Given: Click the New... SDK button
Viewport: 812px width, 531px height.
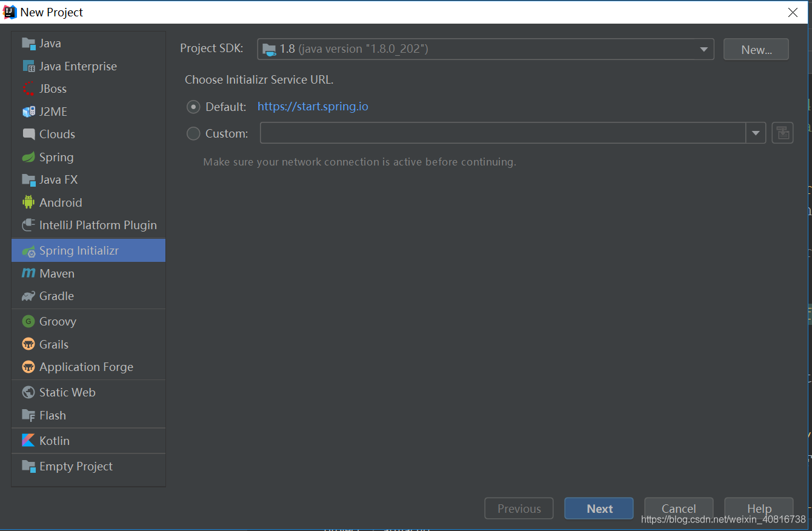Looking at the screenshot, I should click(x=756, y=50).
